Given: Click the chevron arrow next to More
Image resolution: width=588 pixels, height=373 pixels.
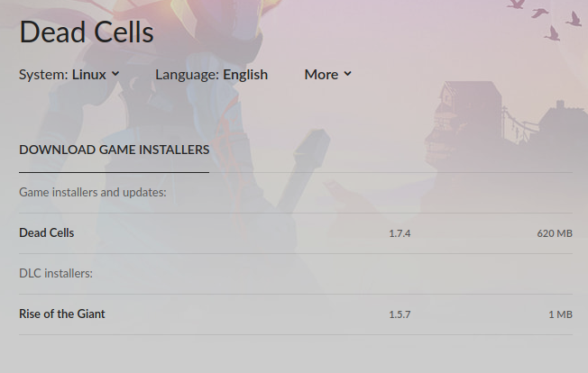Looking at the screenshot, I should pos(347,74).
